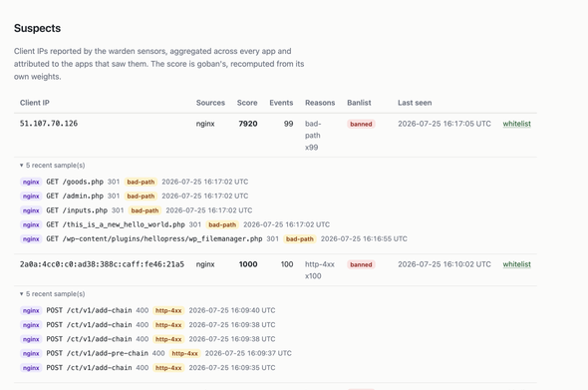The width and height of the screenshot is (588, 390).
Task: Click the Banlist column header
Action: (359, 103)
